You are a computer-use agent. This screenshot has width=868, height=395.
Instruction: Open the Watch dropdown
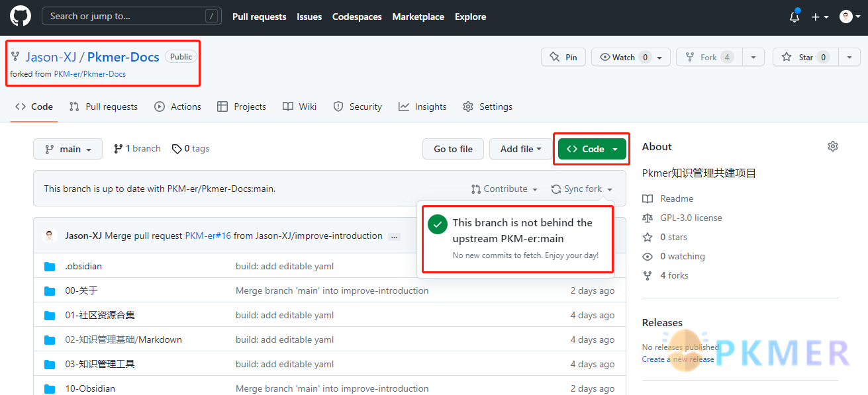(631, 58)
